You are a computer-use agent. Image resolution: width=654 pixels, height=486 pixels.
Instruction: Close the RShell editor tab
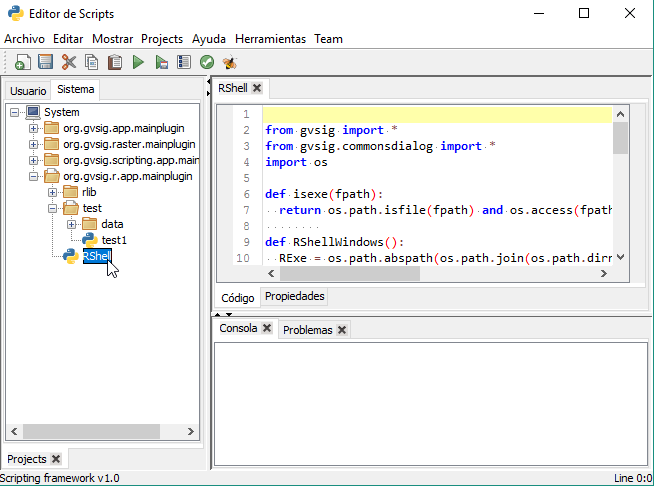click(257, 88)
